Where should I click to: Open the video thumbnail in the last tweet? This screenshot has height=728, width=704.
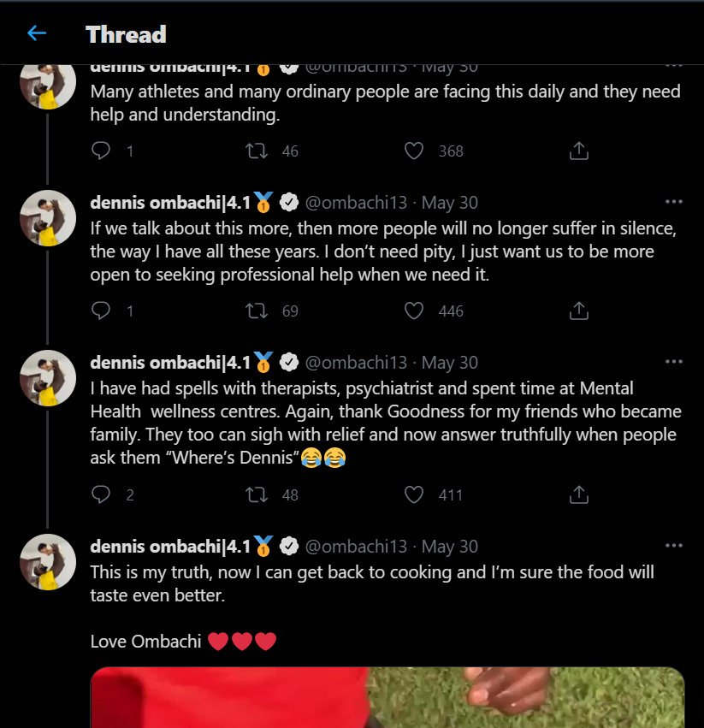(387, 697)
